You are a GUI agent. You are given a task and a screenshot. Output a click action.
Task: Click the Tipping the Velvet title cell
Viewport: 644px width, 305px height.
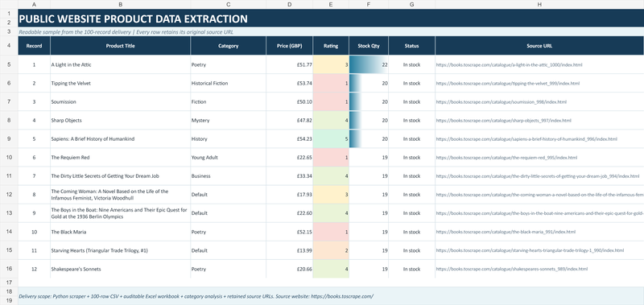[120, 84]
